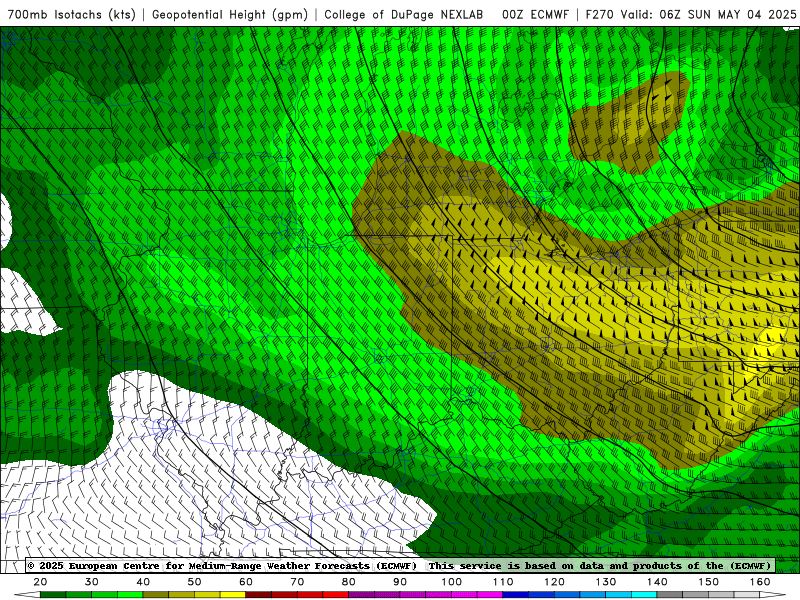This screenshot has width=800, height=600.
Task: Click the 40 label on the color scale
Action: pyautogui.click(x=143, y=582)
